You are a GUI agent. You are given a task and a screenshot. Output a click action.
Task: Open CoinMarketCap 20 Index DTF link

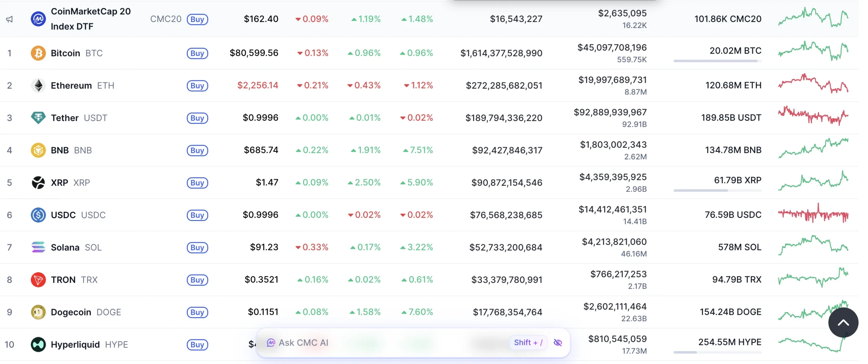[91, 19]
